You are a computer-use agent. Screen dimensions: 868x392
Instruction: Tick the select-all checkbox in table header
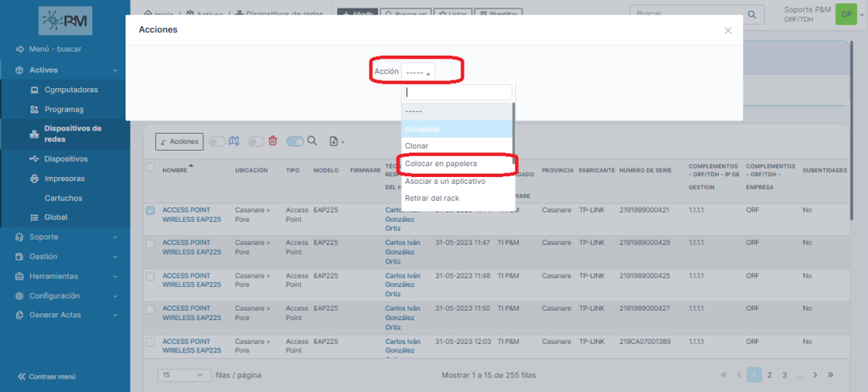[150, 168]
